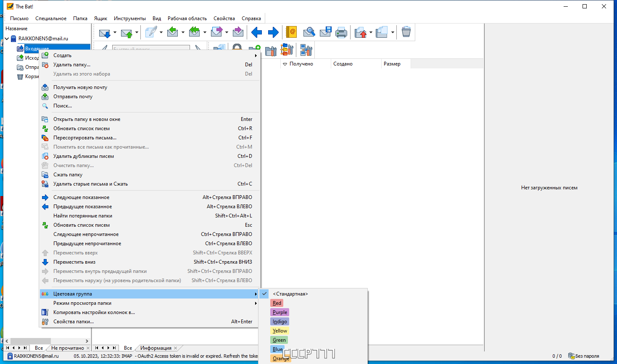The height and width of the screenshot is (364, 617).
Task: Collapse the RAIKKONEN5@mail.ru account tree
Action: point(7,39)
